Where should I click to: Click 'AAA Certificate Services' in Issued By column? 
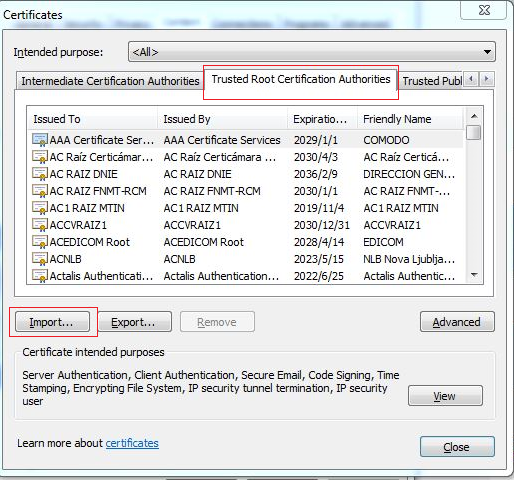coord(222,140)
